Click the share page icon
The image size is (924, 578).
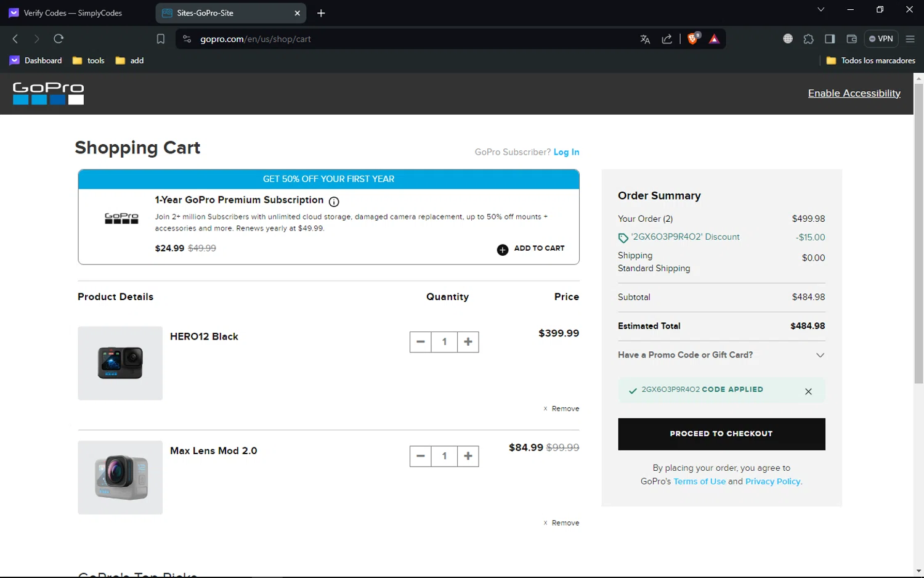667,39
